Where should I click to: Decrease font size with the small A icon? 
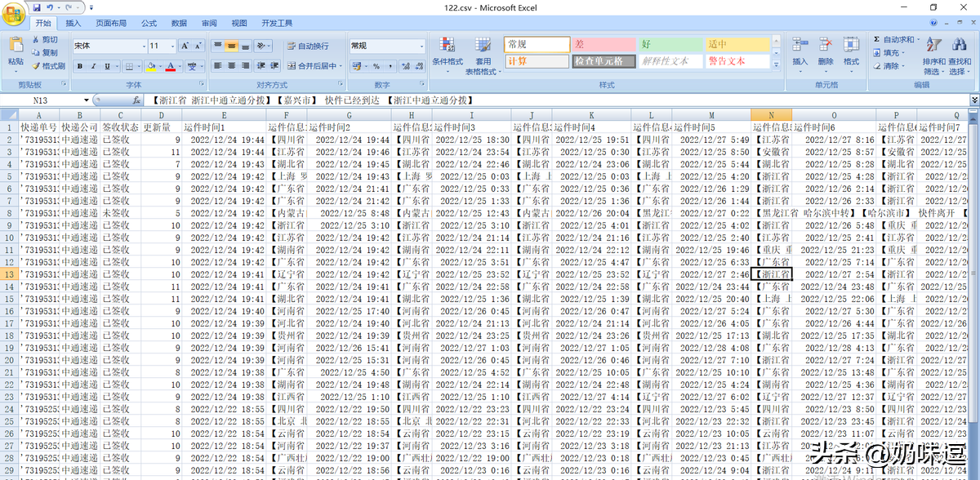click(198, 46)
